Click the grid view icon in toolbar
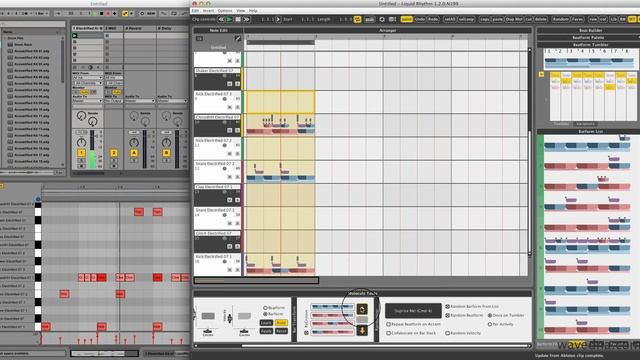 click(392, 19)
